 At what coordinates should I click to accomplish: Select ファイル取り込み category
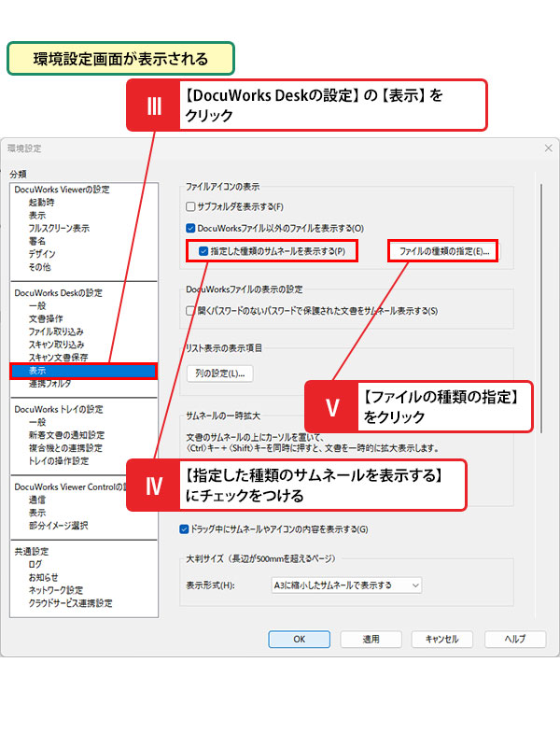[x=56, y=331]
